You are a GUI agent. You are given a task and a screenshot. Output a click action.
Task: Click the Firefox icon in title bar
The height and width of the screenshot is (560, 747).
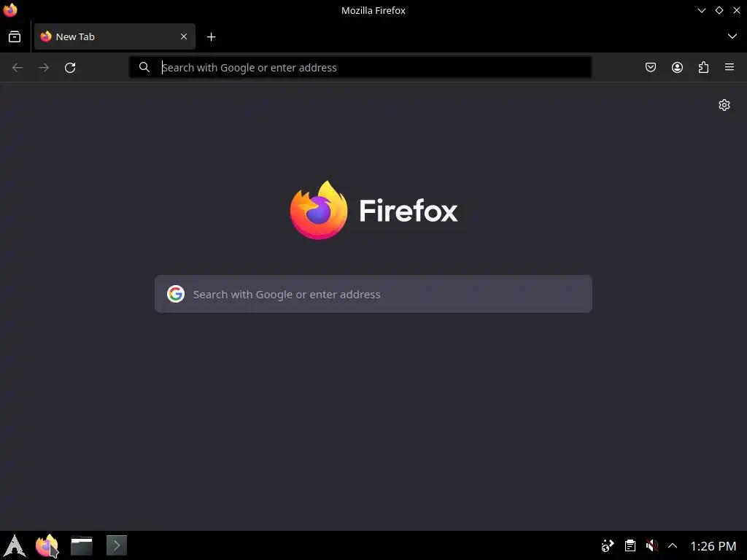[x=10, y=10]
